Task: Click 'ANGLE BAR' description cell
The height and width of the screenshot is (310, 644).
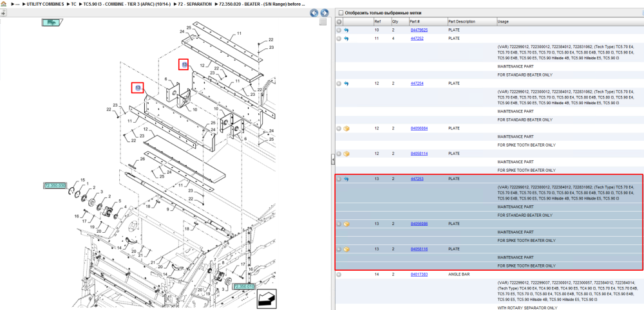Action: [458, 275]
